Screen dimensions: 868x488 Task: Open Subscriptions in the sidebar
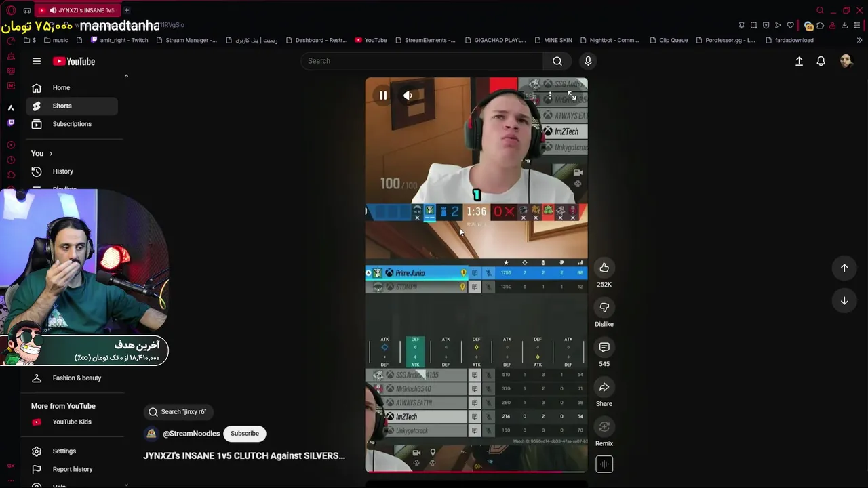tap(71, 124)
